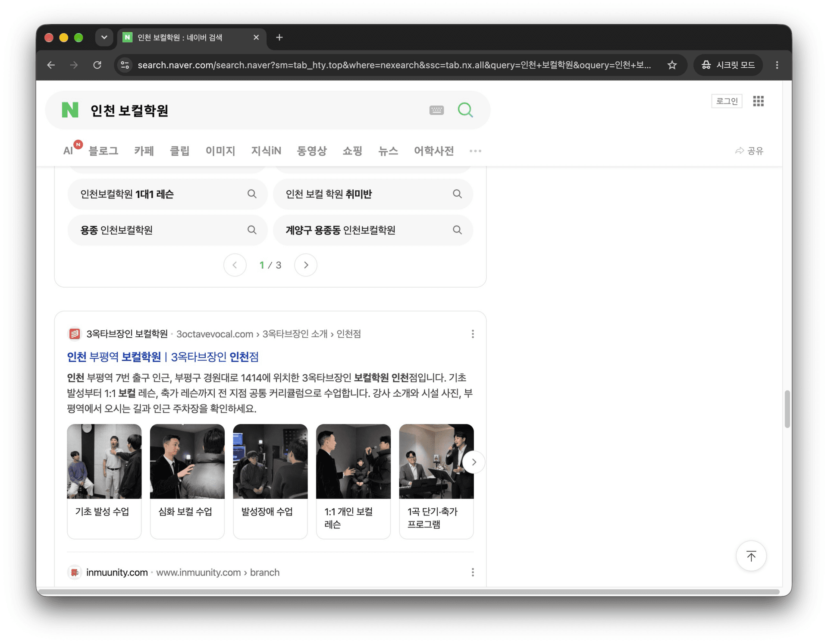
Task: Bookmark this page with star icon
Action: tap(672, 65)
